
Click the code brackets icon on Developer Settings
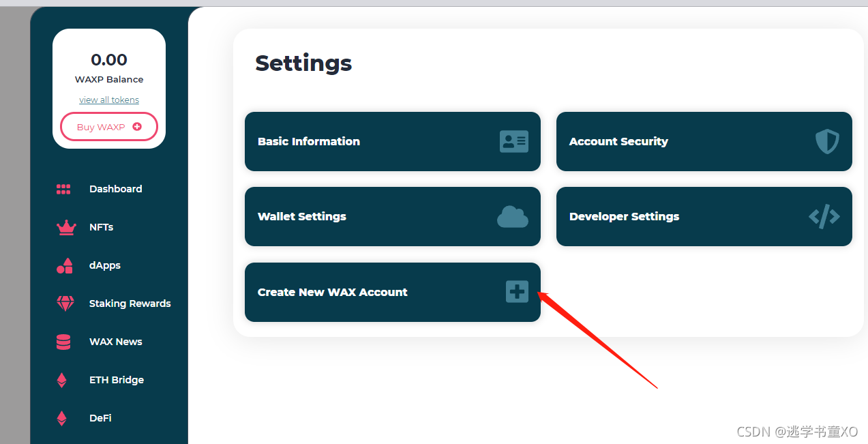(824, 217)
